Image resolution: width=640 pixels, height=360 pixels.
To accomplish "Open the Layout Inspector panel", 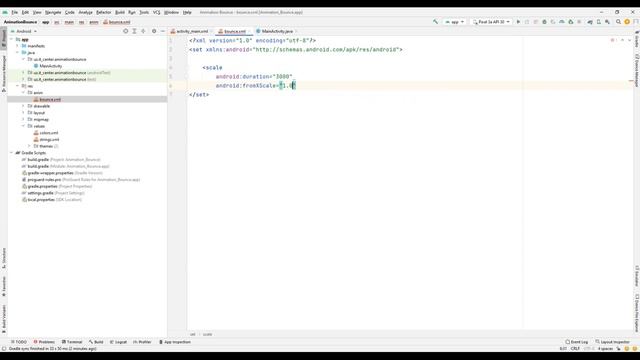I will click(613, 342).
